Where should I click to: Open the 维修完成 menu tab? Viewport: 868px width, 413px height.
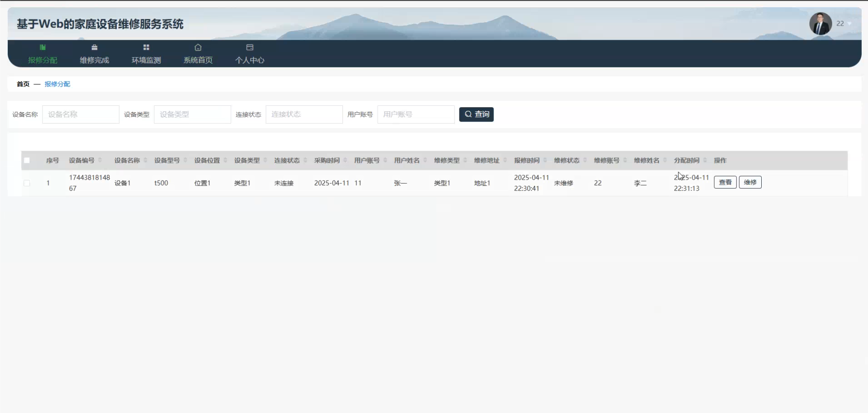pos(94,60)
